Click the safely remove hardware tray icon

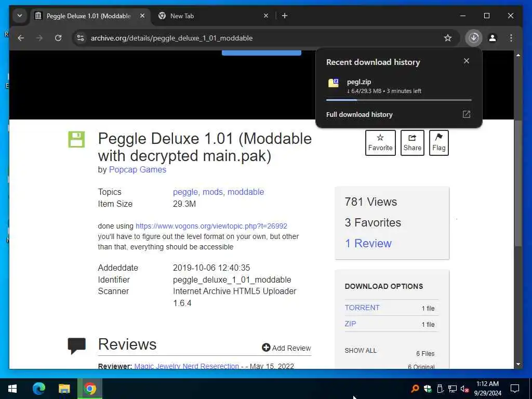tap(440, 389)
